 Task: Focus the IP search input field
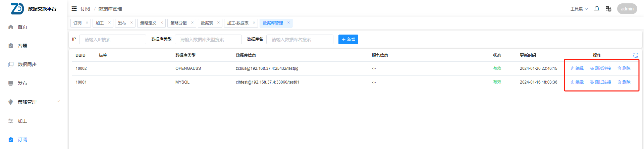113,40
